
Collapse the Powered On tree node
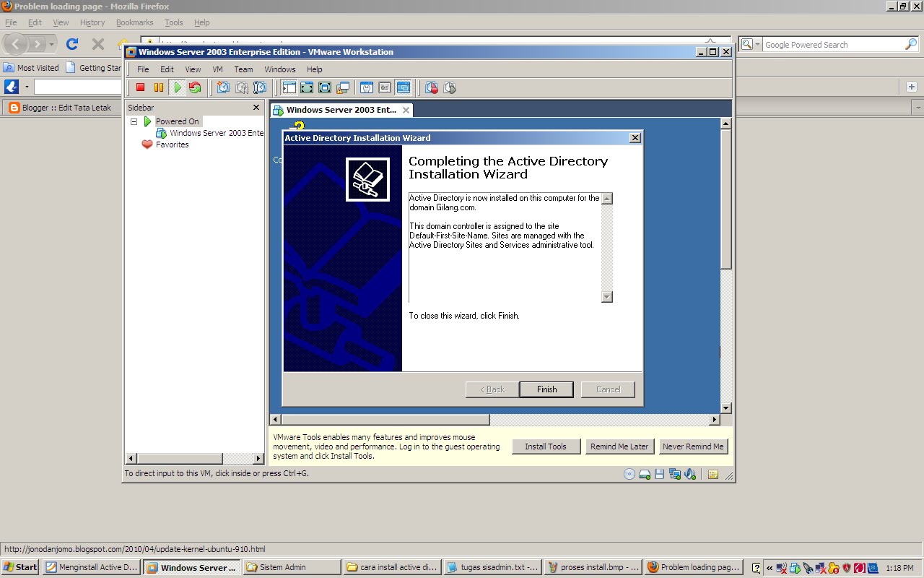coord(134,121)
